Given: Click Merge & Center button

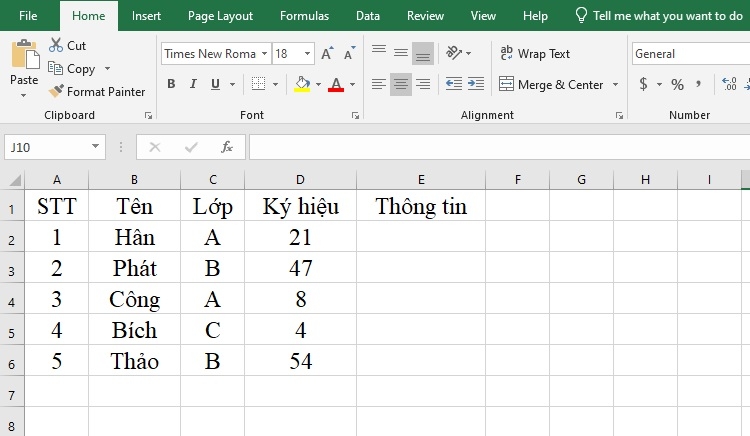Looking at the screenshot, I should pyautogui.click(x=551, y=85).
